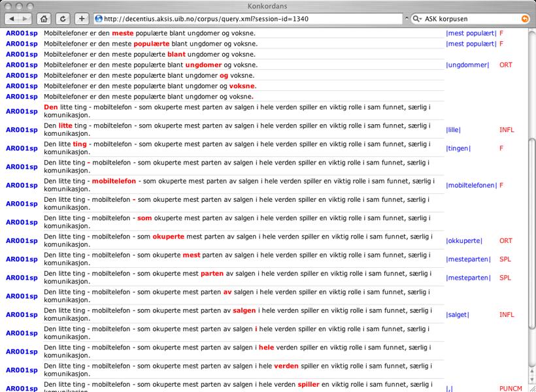Click red highlighted word 'parten'
Screen dimensions: 536x392
[212, 273]
